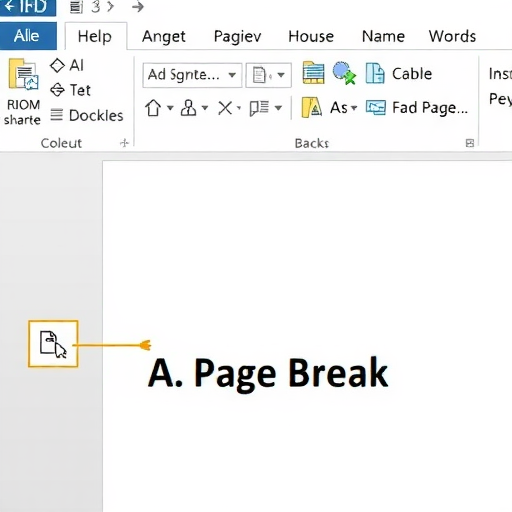
Task: Click the Cable page icon
Action: pos(375,73)
